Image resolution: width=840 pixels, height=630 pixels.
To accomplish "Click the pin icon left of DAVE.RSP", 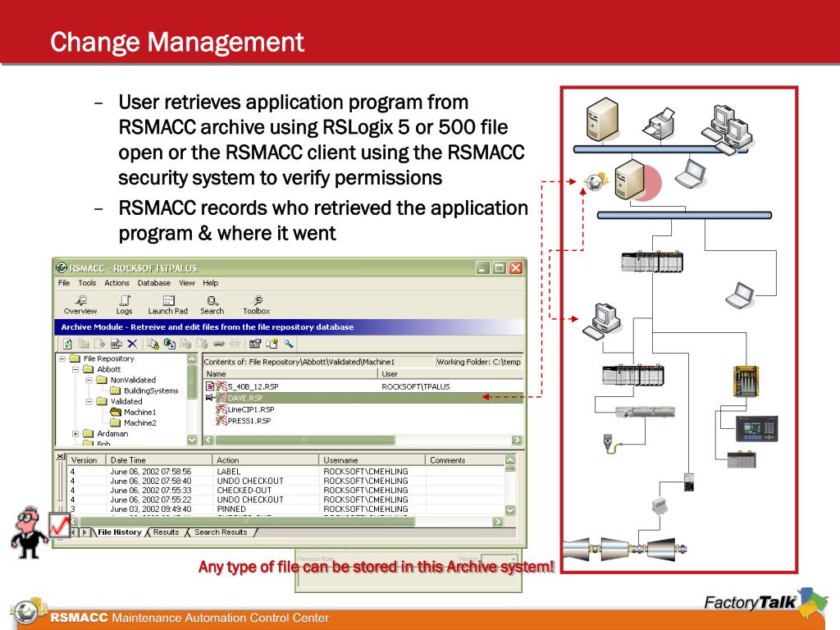I will (210, 398).
